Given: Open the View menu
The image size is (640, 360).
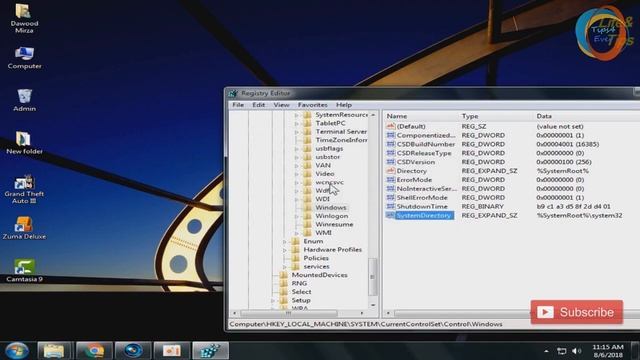Looking at the screenshot, I should point(281,105).
